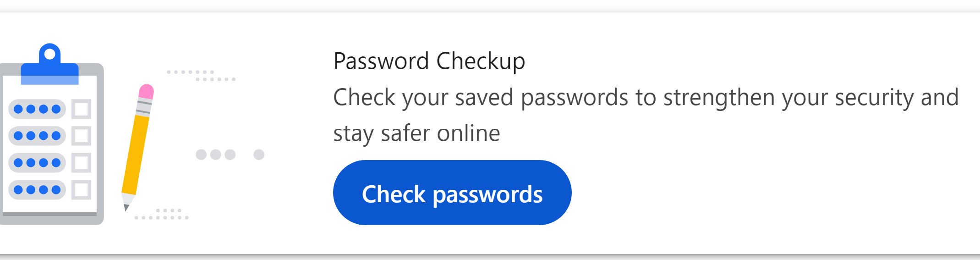Select the first masked password row

(37, 109)
